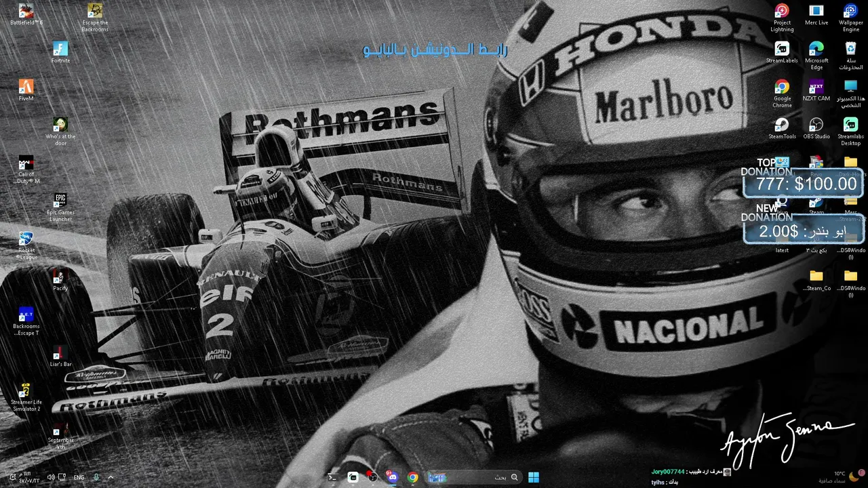Open the taskbar clock and date
868x488 pixels.
29,477
